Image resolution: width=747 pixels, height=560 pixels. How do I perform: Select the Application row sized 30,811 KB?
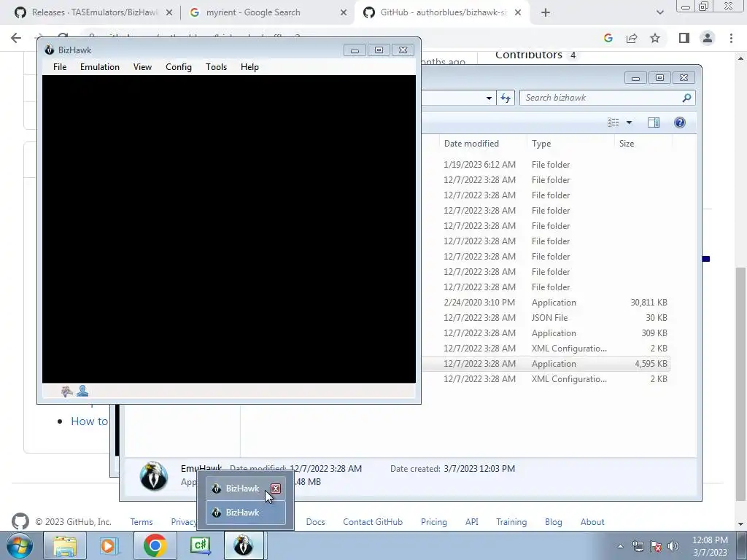tap(546, 303)
